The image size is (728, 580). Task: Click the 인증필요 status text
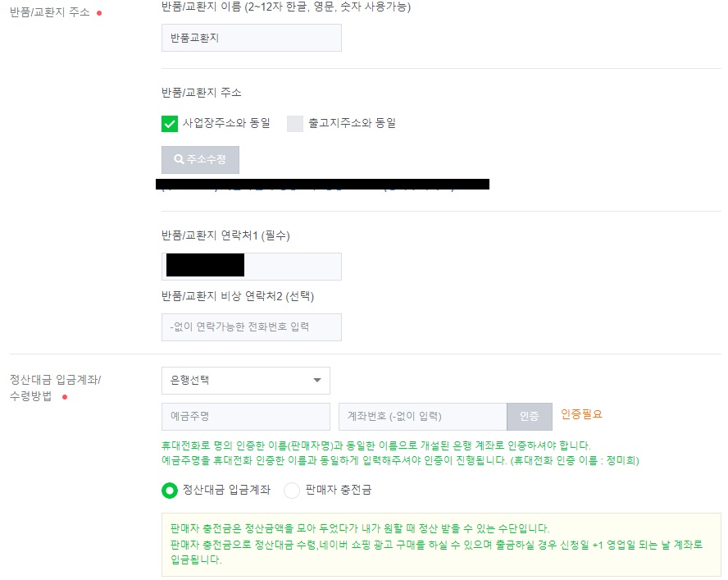click(581, 413)
